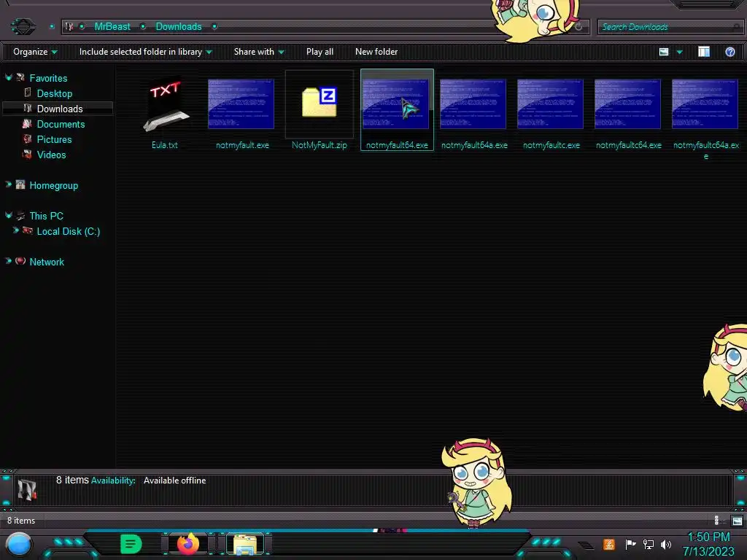Click the change view icon
The image size is (747, 560).
pos(664,52)
